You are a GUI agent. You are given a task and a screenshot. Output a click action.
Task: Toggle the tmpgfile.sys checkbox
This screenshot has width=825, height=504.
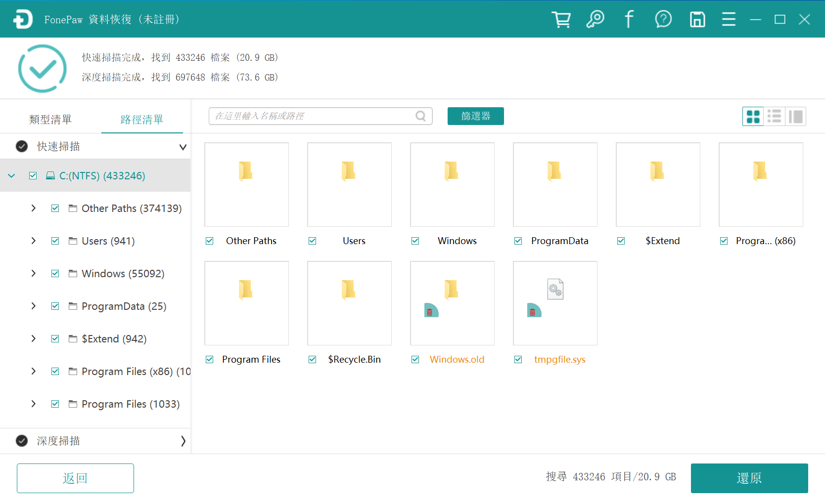tap(518, 359)
